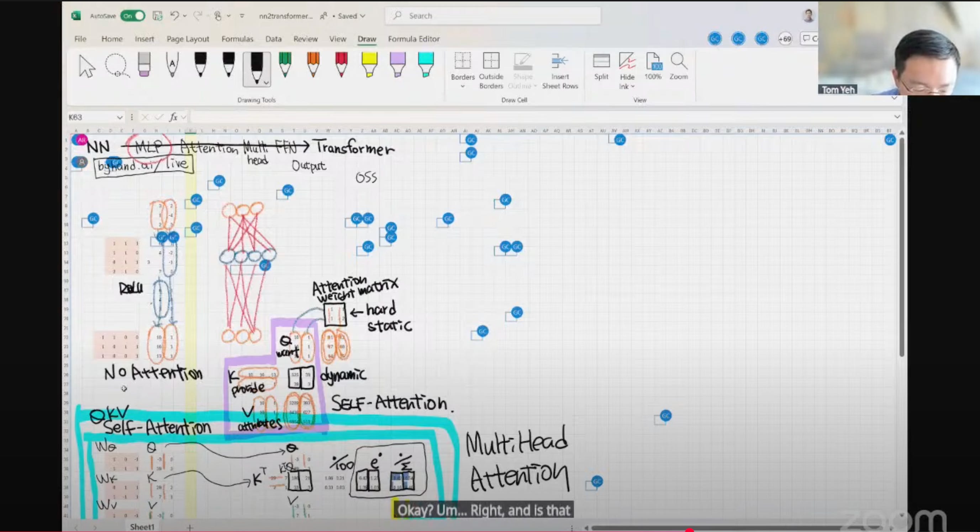980x532 pixels.
Task: Expand the Borders dropdown arrow
Action: [463, 87]
